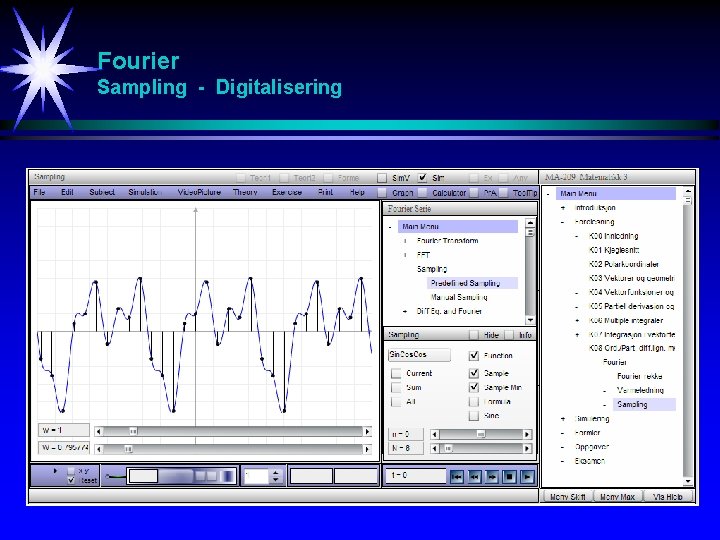Expand the Simulering node

[563, 419]
